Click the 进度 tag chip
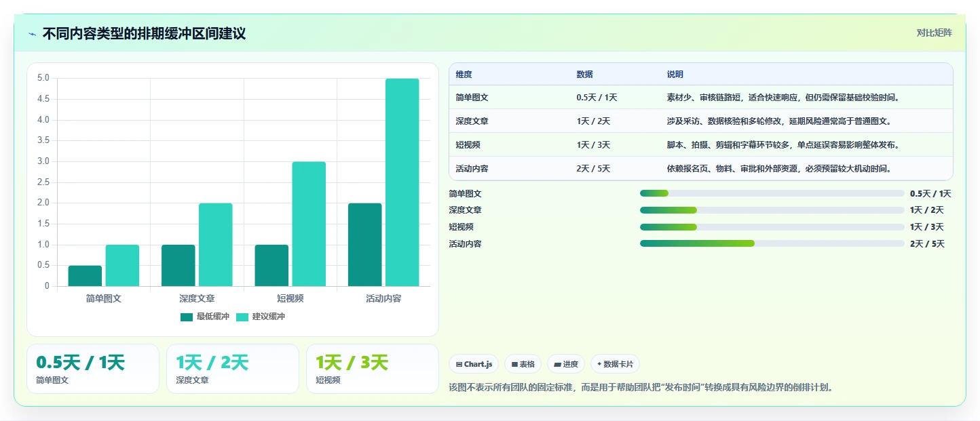 click(566, 364)
